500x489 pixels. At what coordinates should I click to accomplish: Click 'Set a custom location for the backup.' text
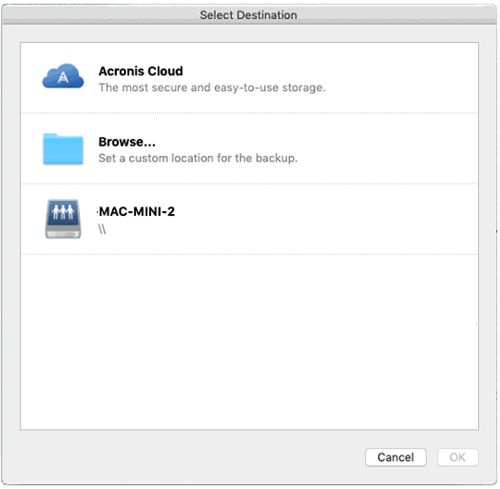point(198,158)
